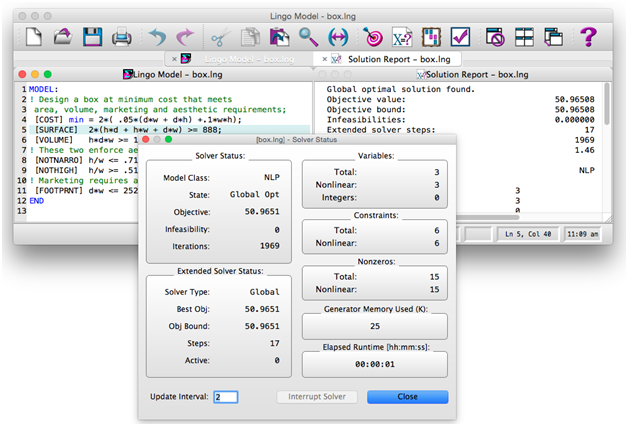Open Options with the checkmark icon
This screenshot has height=426, width=628.
point(460,38)
